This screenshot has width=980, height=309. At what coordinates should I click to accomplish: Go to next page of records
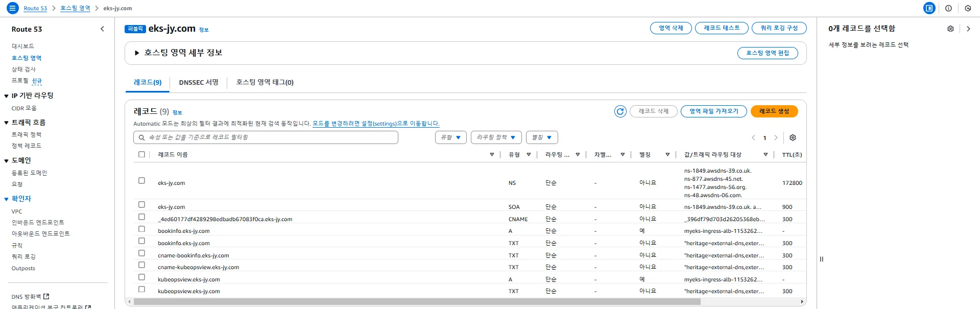point(776,138)
